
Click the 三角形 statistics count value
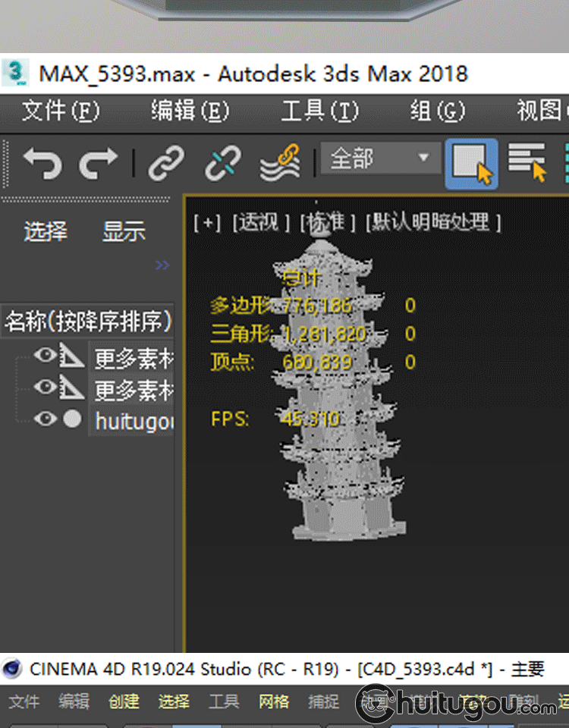324,334
